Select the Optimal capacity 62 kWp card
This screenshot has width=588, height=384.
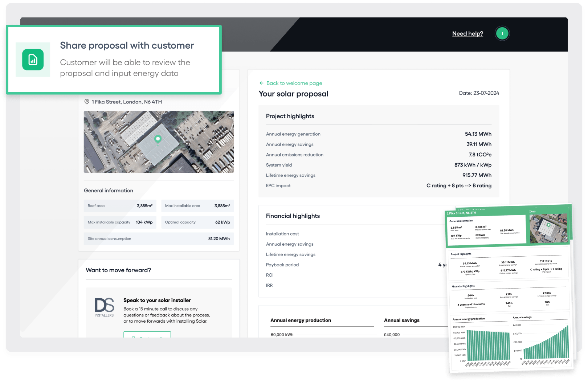(x=197, y=222)
